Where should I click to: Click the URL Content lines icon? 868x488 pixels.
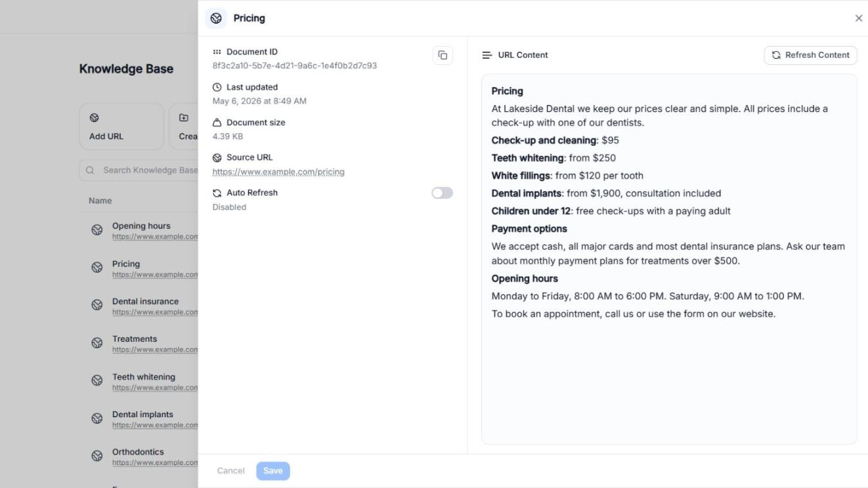pos(487,55)
